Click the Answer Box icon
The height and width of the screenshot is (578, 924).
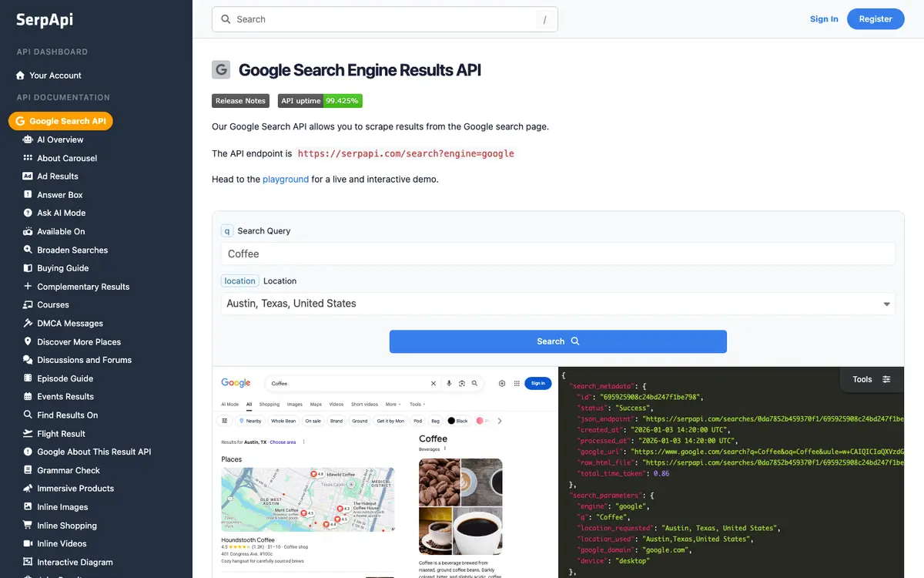(x=28, y=195)
